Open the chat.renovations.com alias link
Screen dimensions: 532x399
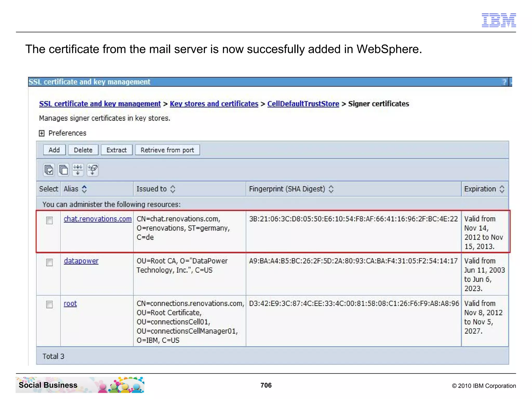98,219
